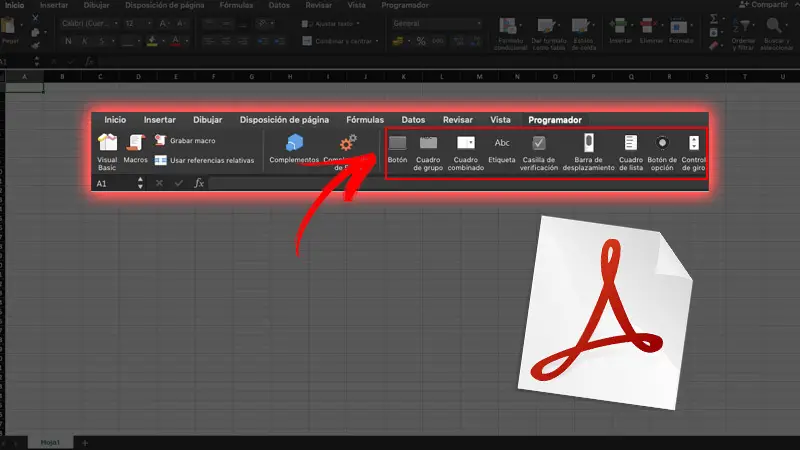
Task: Click the A1 name box stepper arrows
Action: click(x=140, y=183)
